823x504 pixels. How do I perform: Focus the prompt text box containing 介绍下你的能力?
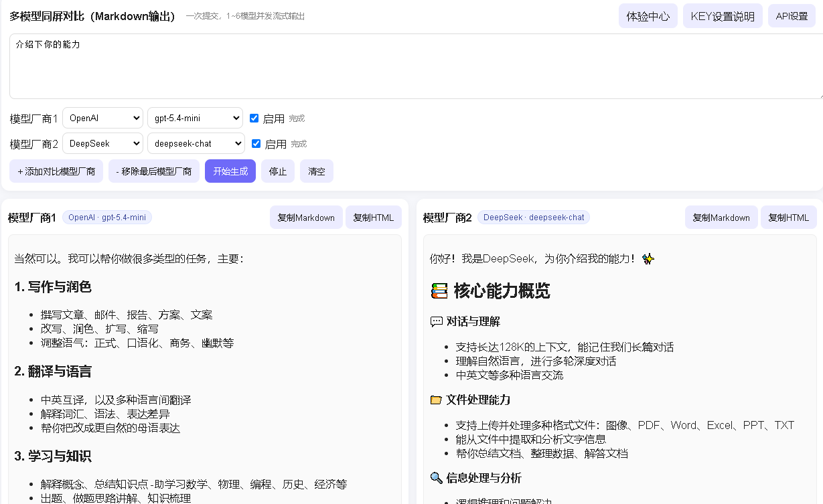(415, 67)
